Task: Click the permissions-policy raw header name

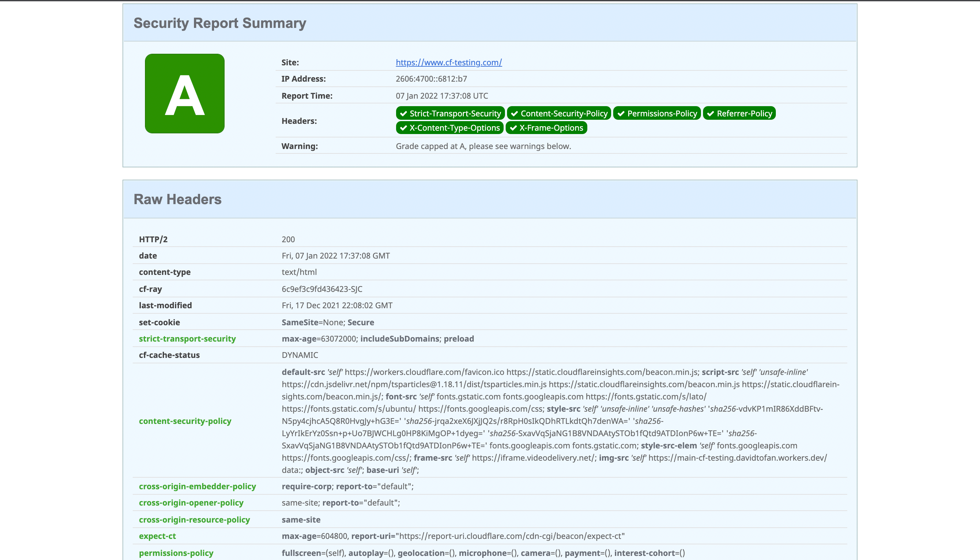Action: 176,553
